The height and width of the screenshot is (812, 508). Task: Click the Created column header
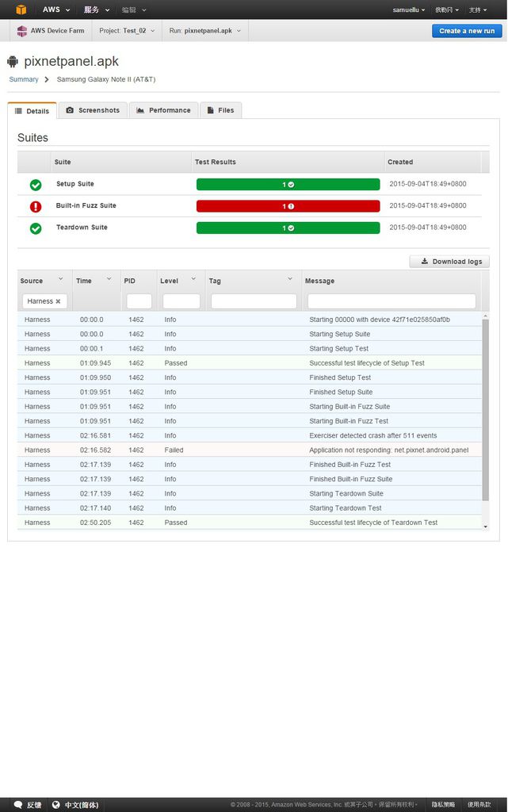400,162
